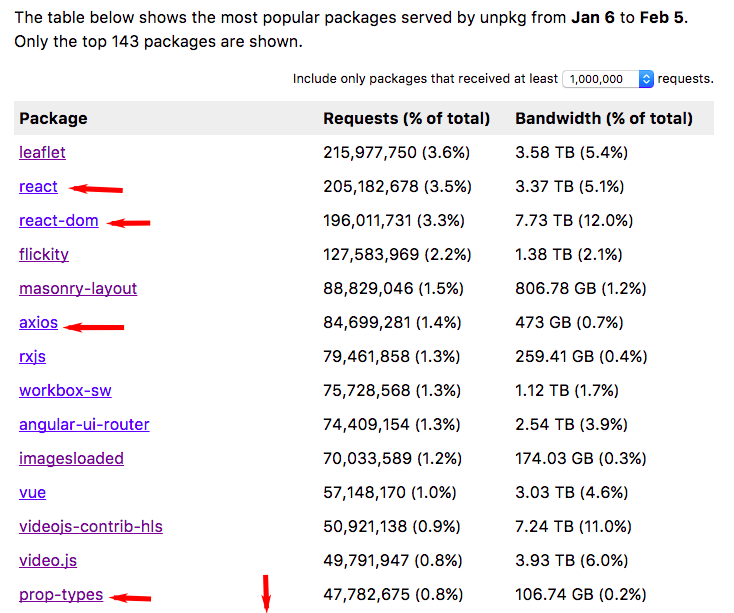734x613 pixels.
Task: Open the axios package link
Action: coord(38,322)
